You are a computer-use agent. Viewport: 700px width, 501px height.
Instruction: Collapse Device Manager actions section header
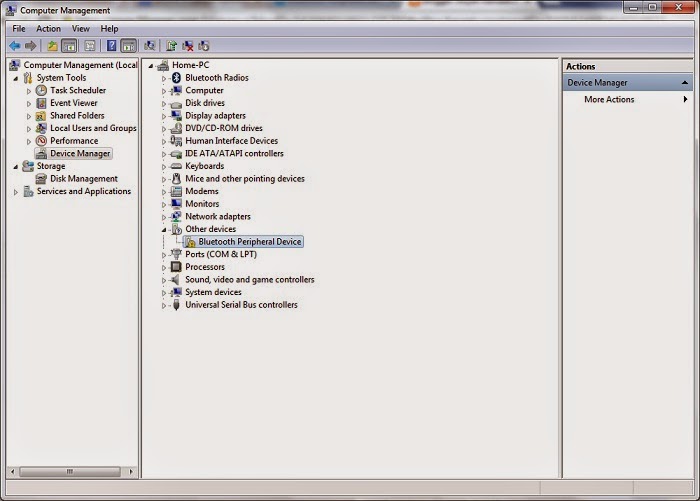pos(684,83)
